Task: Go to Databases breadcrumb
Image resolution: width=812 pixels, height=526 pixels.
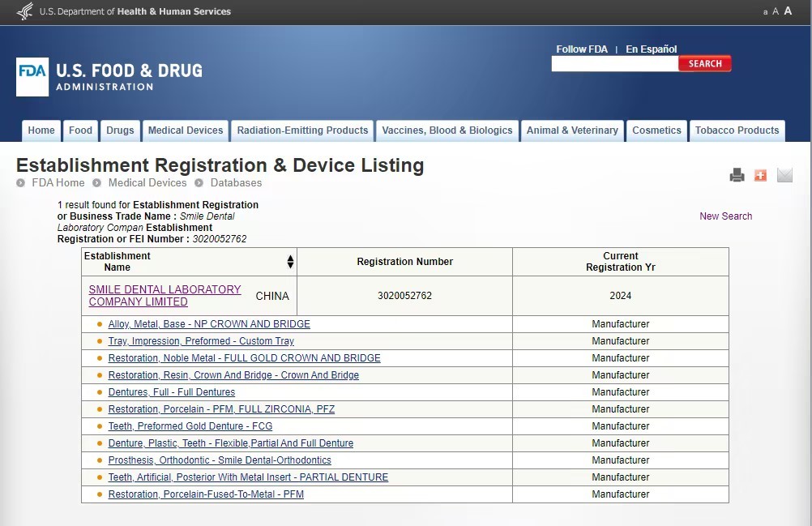Action: pos(236,182)
